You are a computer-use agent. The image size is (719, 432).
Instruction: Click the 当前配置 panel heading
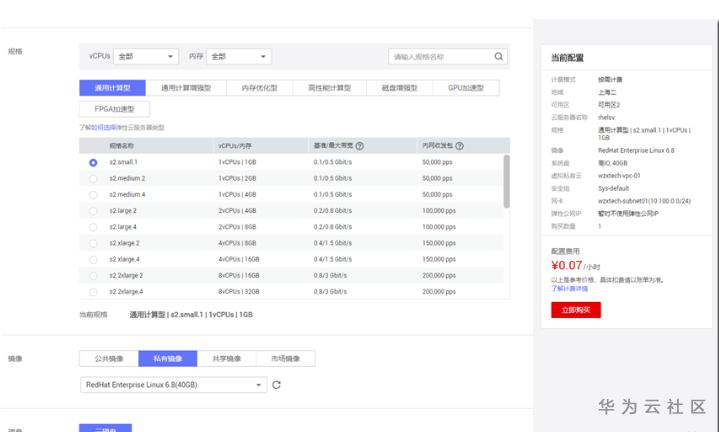point(567,58)
